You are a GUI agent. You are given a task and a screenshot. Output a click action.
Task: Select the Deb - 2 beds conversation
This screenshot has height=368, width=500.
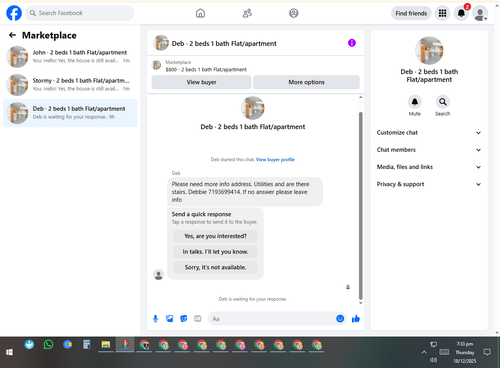point(70,113)
